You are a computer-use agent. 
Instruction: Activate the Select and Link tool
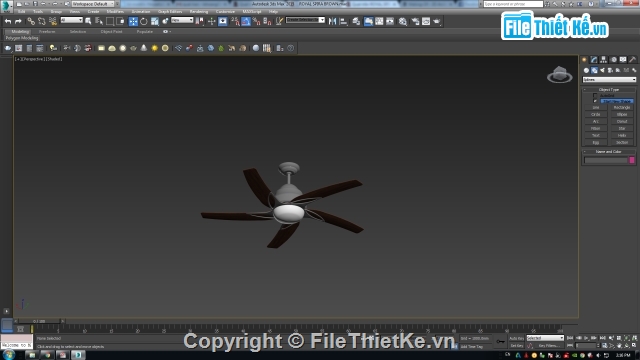point(31,21)
